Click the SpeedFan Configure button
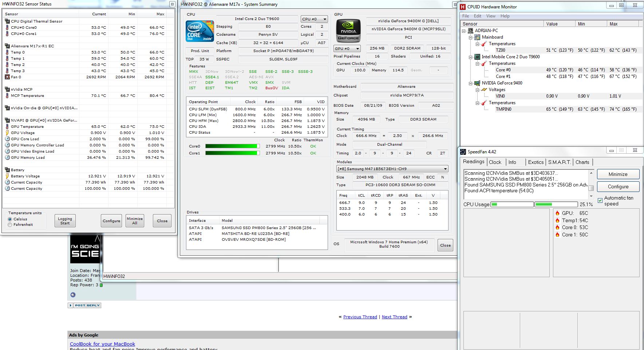This screenshot has width=644, height=350. [x=618, y=186]
